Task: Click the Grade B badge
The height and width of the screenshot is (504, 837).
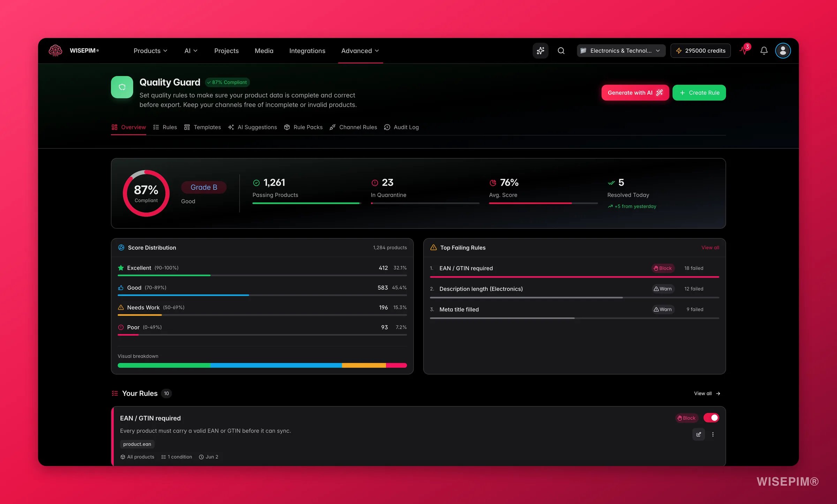Action: pyautogui.click(x=204, y=187)
